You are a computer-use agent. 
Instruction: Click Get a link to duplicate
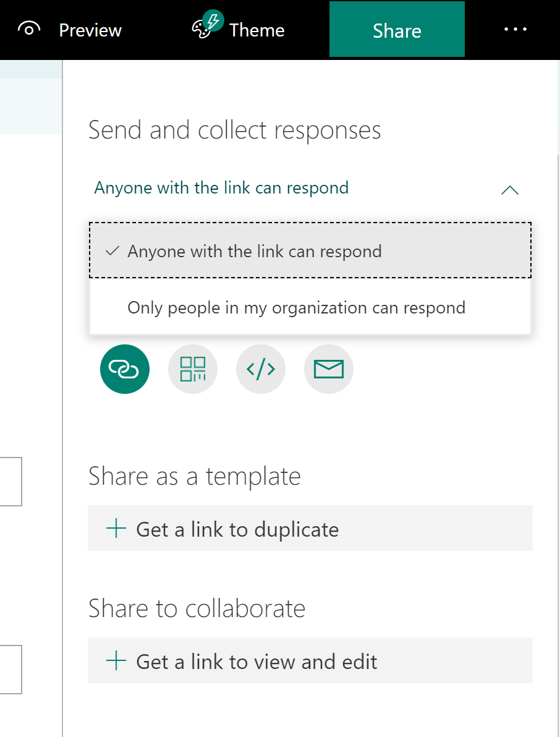tap(310, 528)
